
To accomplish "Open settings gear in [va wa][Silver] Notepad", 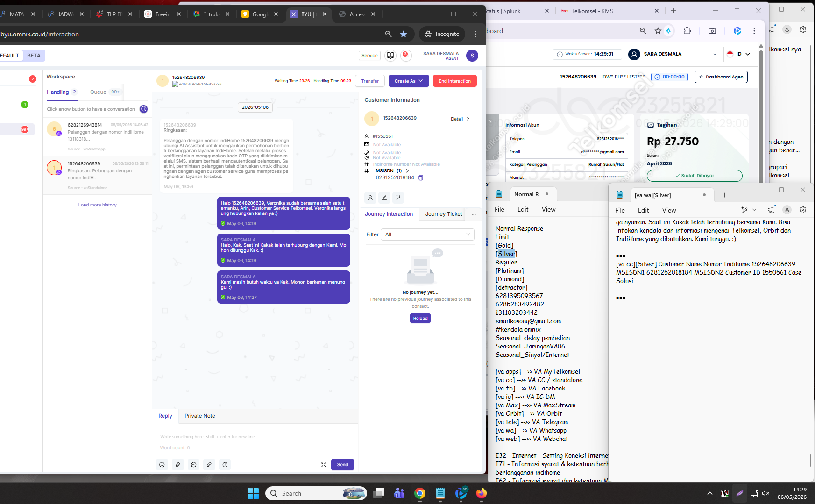I will (803, 210).
